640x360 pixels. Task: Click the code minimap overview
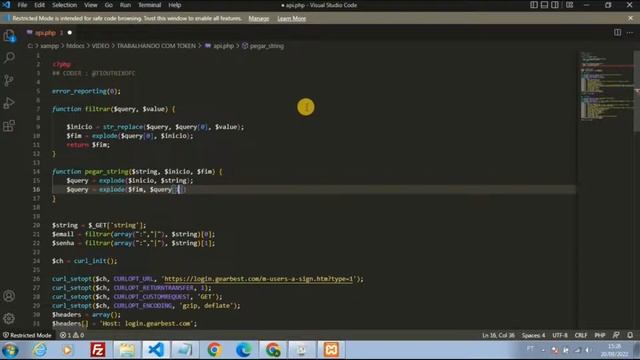tap(606, 87)
